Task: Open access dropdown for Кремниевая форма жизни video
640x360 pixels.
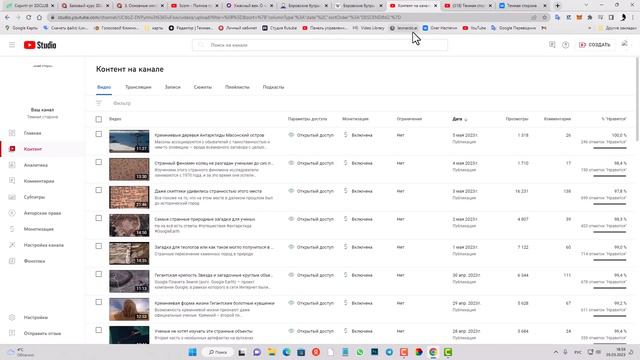Action: [311, 303]
